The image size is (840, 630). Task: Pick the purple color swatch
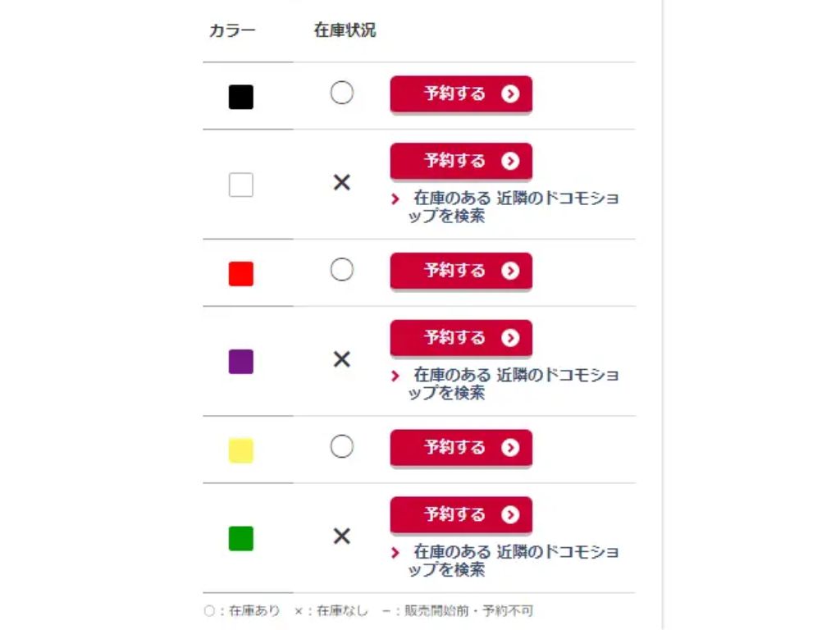[241, 362]
